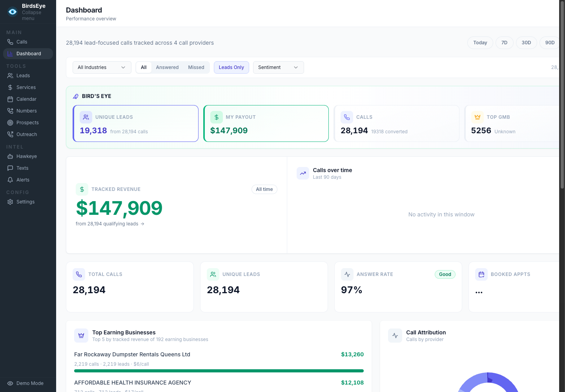Click the $12,108 revenue value
565x392 pixels.
coord(352,383)
